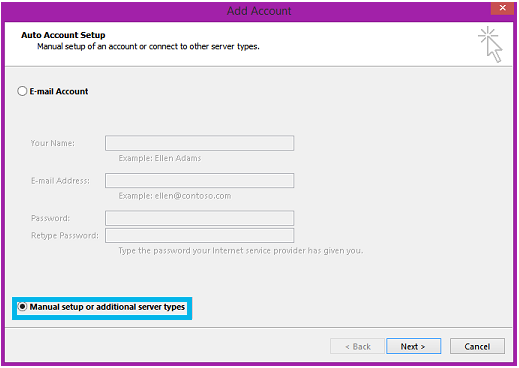519x368 pixels.
Task: Click the 'Your Name:' label
Action: (x=53, y=143)
